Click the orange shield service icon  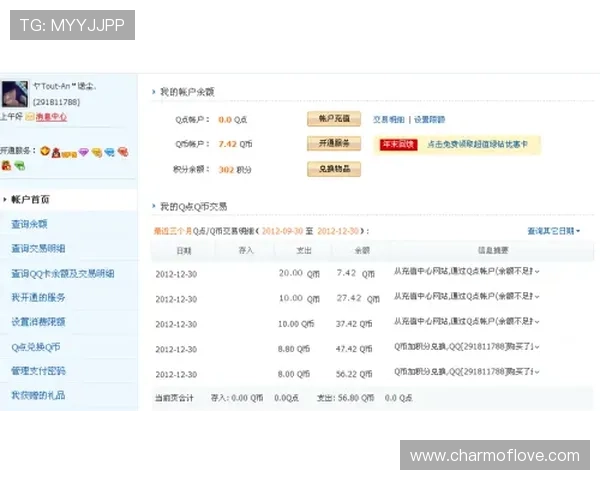45,151
